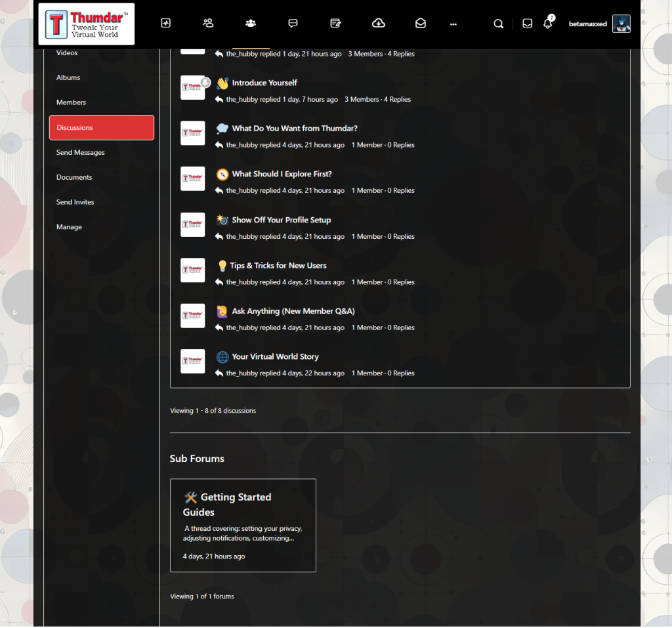Click "Viewing 1 - 8 of 8 discussions"
Viewport: 672px width, 628px height.
pos(213,411)
